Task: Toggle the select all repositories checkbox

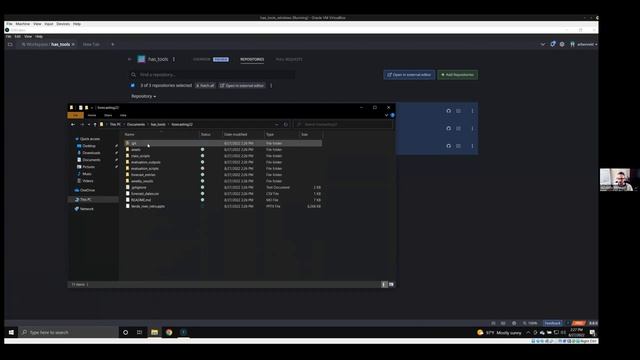Action: click(x=133, y=86)
